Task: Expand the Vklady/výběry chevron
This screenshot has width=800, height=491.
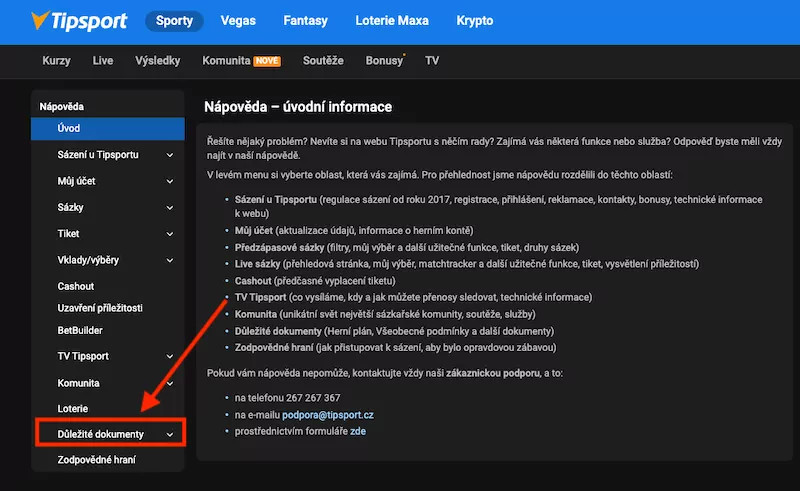Action: coord(170,260)
